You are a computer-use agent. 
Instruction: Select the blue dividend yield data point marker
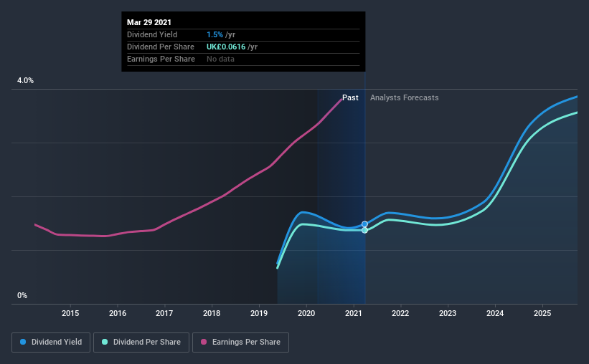coord(364,224)
